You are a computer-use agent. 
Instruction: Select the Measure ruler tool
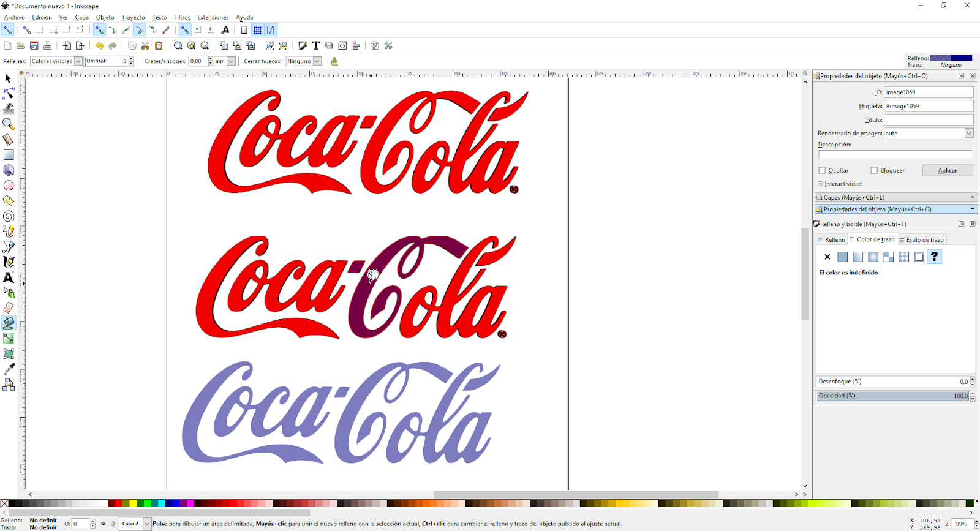(x=9, y=140)
